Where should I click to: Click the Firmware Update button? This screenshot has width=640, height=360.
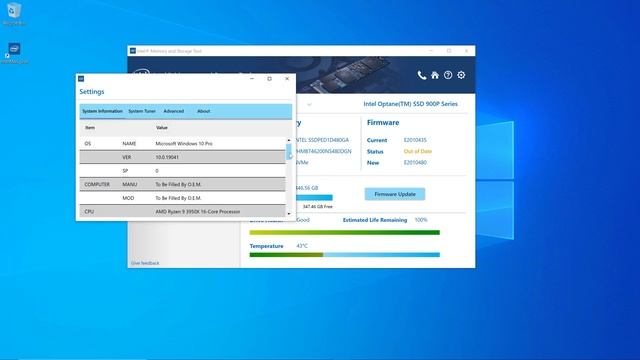(395, 194)
